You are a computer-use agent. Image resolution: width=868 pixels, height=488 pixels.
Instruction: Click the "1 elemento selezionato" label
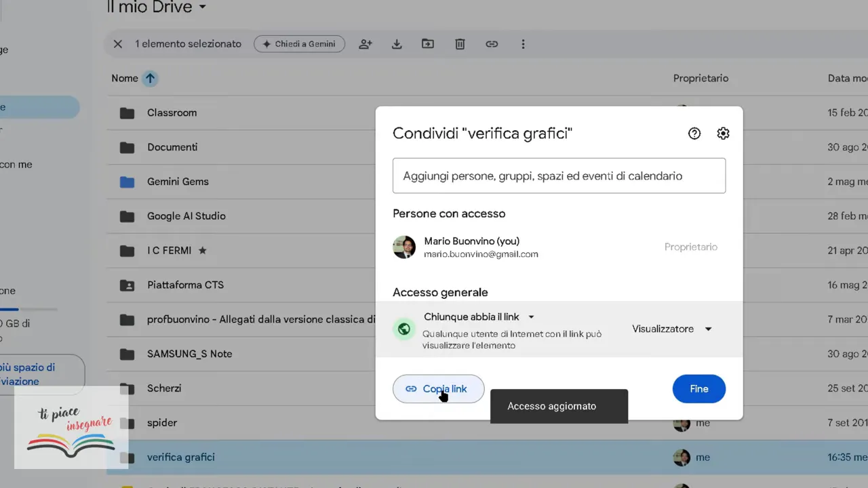coord(188,44)
